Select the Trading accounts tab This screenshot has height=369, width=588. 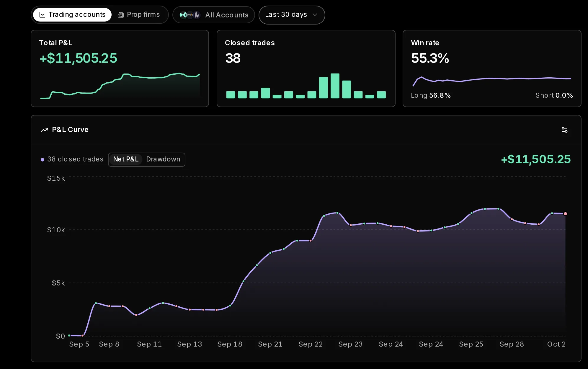coord(72,15)
